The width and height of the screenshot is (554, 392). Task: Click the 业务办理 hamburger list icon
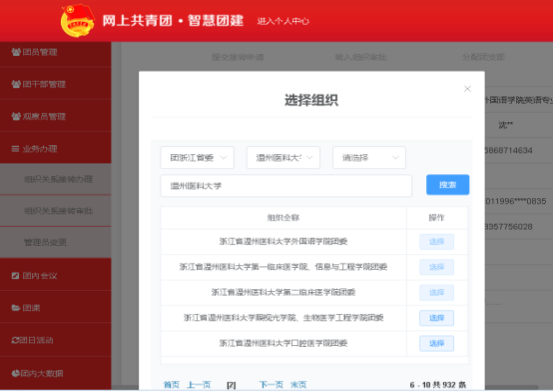pos(15,149)
